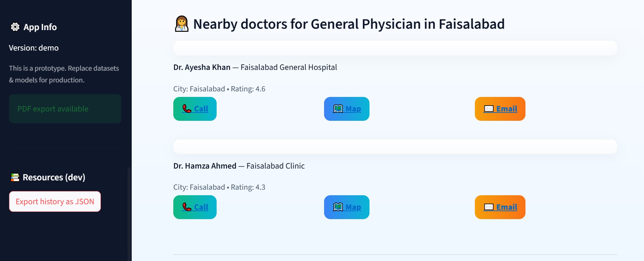644x261 pixels.
Task: Click the doctor emoji in the page title
Action: coord(181,24)
